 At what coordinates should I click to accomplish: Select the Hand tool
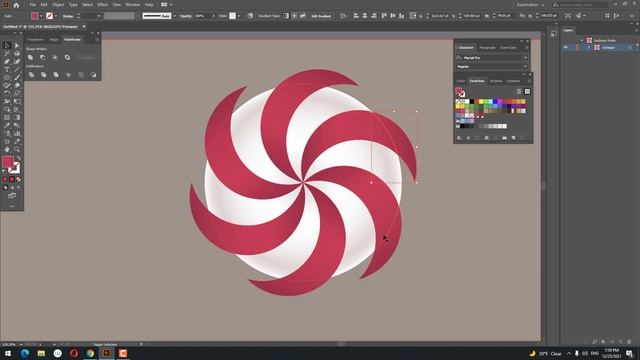coord(7,149)
